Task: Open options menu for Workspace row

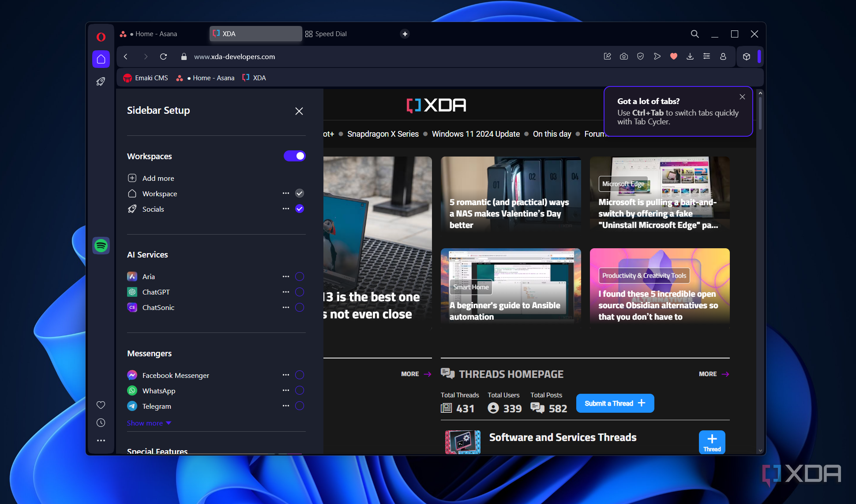Action: click(x=286, y=193)
